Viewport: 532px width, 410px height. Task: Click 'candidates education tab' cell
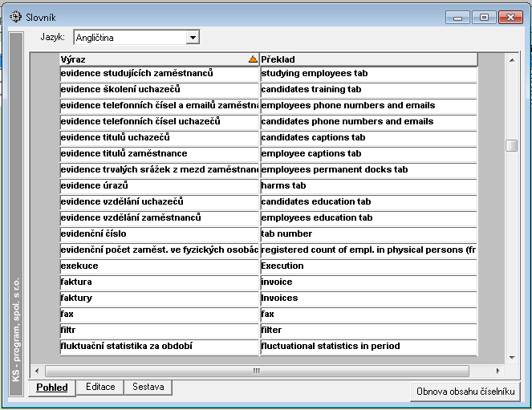[368, 202]
